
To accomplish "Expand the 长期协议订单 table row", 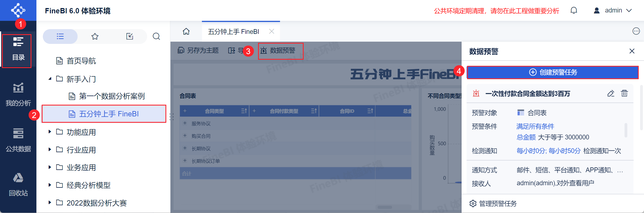I will pyautogui.click(x=185, y=161).
